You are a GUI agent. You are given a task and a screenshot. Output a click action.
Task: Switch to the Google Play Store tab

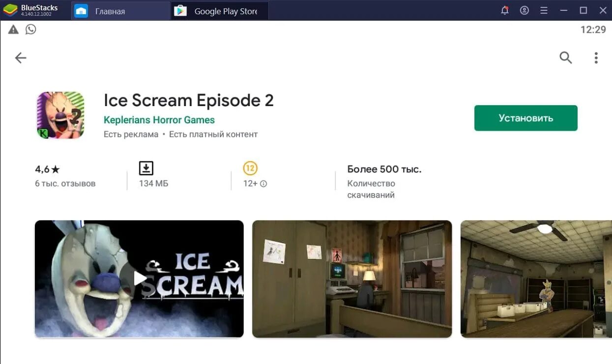[x=220, y=11]
